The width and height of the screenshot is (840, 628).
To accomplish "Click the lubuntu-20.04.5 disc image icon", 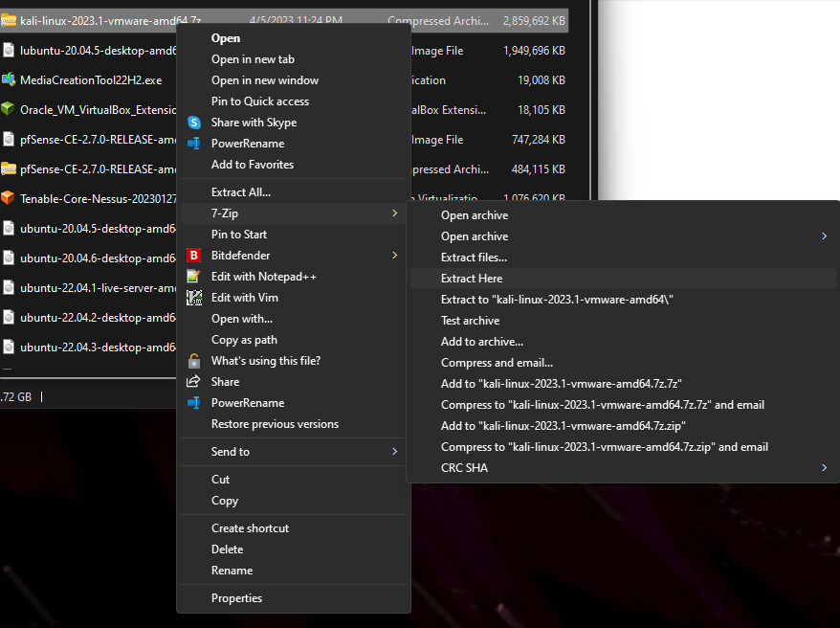I will point(9,51).
